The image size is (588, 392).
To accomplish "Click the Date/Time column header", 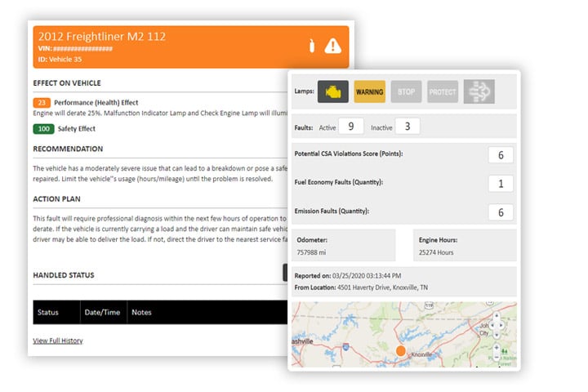I will pos(101,313).
